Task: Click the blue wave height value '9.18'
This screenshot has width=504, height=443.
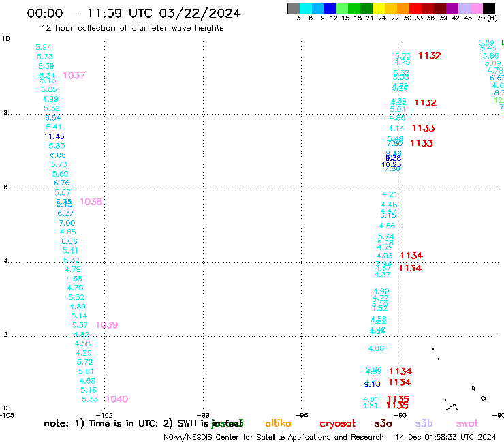Action: [x=373, y=384]
